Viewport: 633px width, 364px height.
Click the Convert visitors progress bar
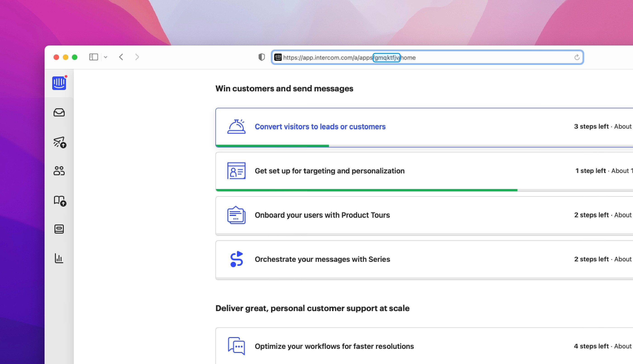click(x=424, y=146)
